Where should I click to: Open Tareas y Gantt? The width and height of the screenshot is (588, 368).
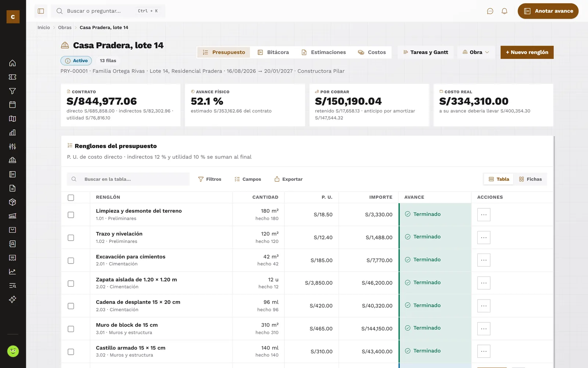[x=426, y=52]
